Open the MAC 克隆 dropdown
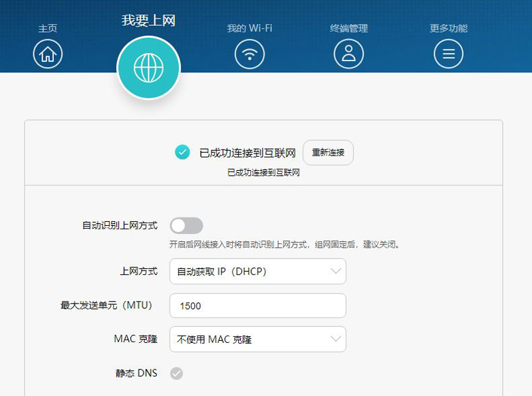 [258, 340]
